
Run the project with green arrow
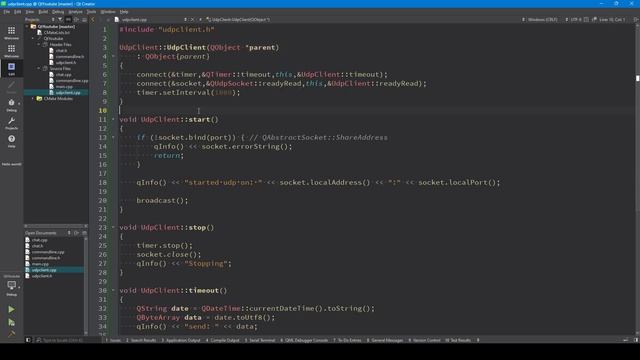pos(11,309)
